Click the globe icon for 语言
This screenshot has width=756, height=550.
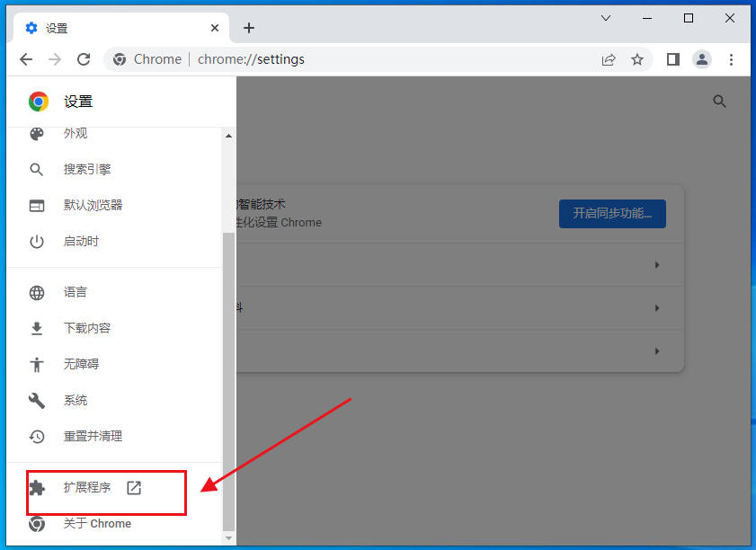pos(37,293)
